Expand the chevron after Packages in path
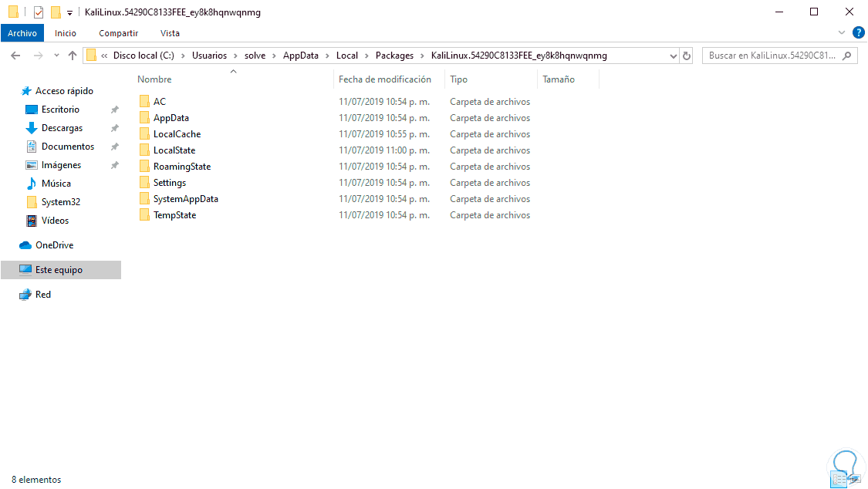 coord(422,56)
